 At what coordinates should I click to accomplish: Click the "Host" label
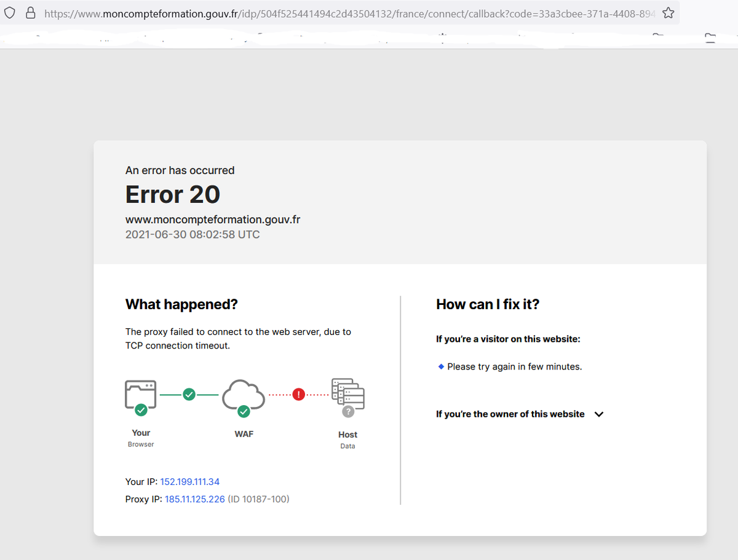[x=347, y=435]
